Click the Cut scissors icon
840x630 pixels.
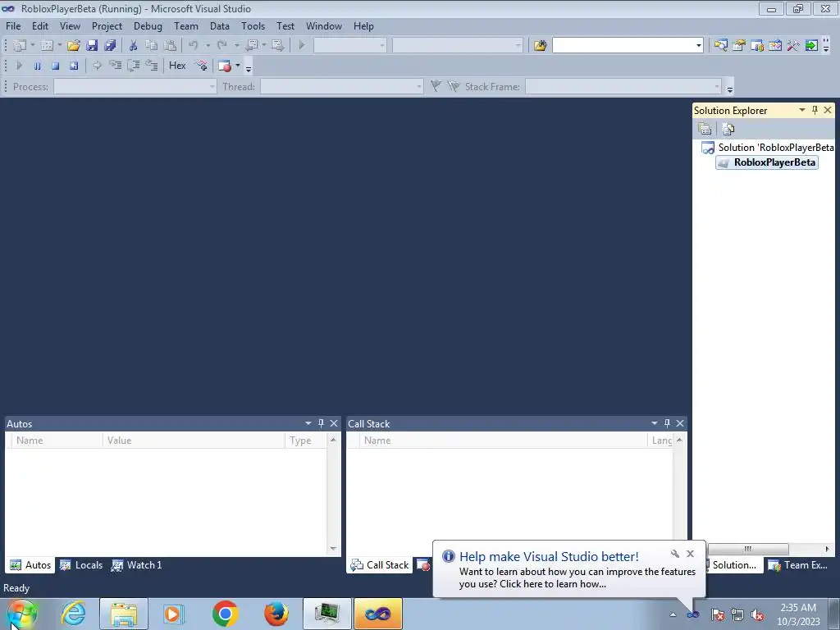pyautogui.click(x=134, y=46)
